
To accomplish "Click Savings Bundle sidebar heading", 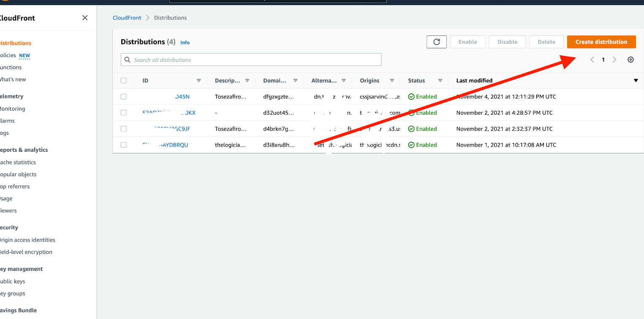I will click(x=18, y=310).
